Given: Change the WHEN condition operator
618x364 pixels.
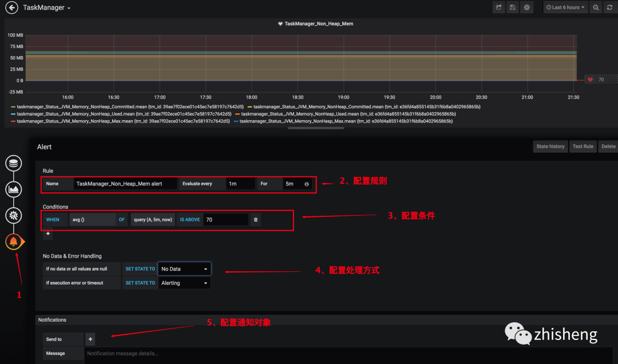Looking at the screenshot, I should [53, 220].
